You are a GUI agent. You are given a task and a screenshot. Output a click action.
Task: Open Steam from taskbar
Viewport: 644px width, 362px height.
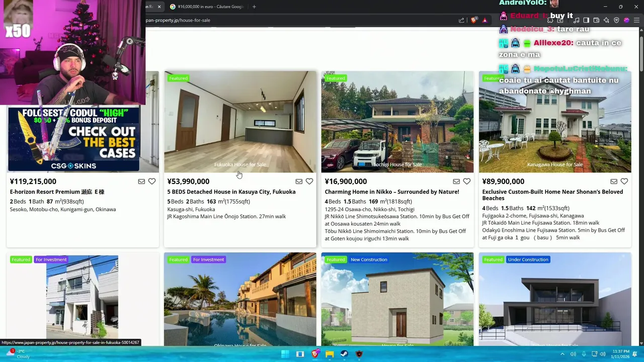[x=344, y=354]
